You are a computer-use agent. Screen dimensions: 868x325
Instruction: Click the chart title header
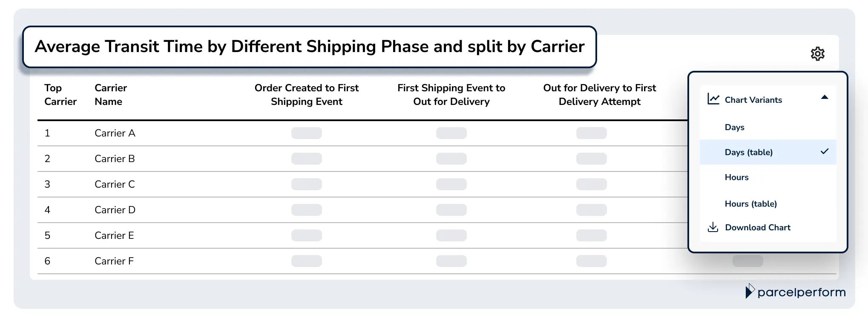pyautogui.click(x=310, y=46)
